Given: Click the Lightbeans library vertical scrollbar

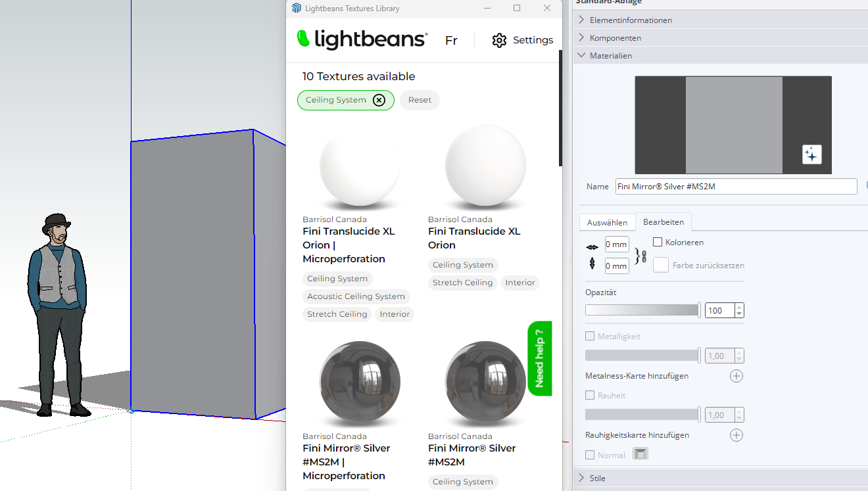Looking at the screenshot, I should tap(560, 108).
